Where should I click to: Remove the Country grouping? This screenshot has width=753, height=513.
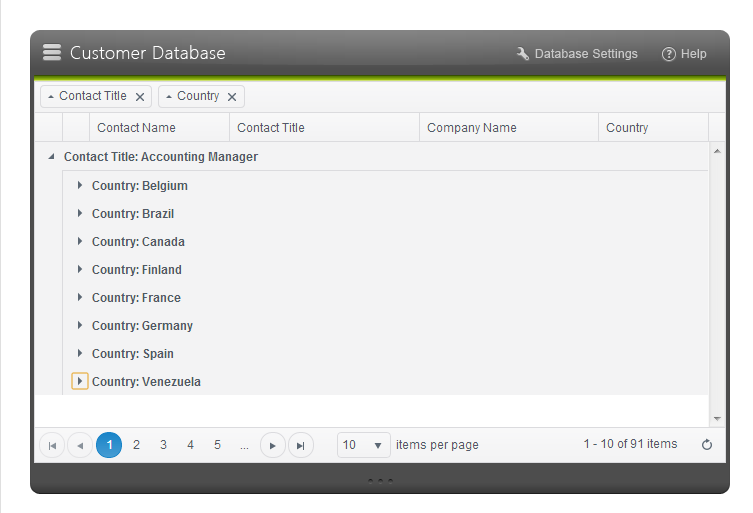[232, 97]
